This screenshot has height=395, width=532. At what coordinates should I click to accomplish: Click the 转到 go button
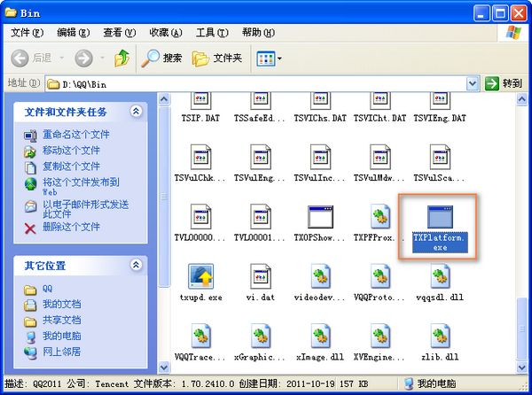[504, 83]
